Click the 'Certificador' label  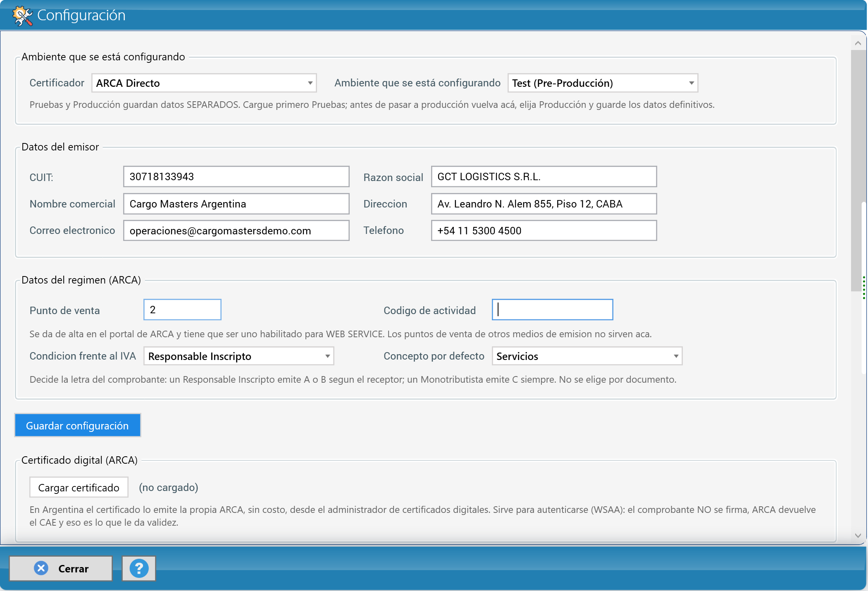pyautogui.click(x=57, y=83)
